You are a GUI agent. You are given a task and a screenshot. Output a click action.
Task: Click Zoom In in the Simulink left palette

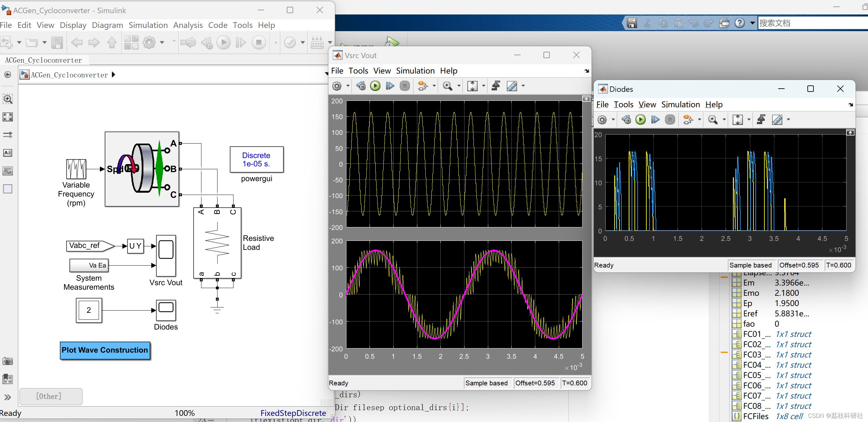click(x=8, y=99)
